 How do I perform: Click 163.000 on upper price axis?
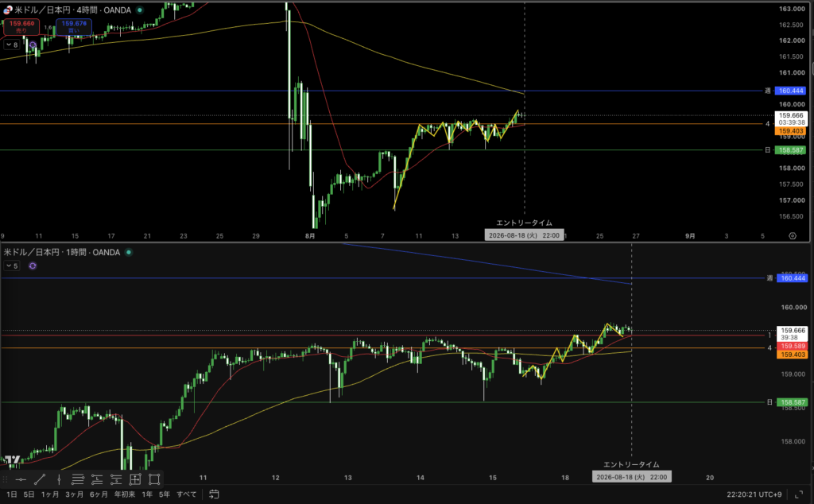click(x=792, y=9)
